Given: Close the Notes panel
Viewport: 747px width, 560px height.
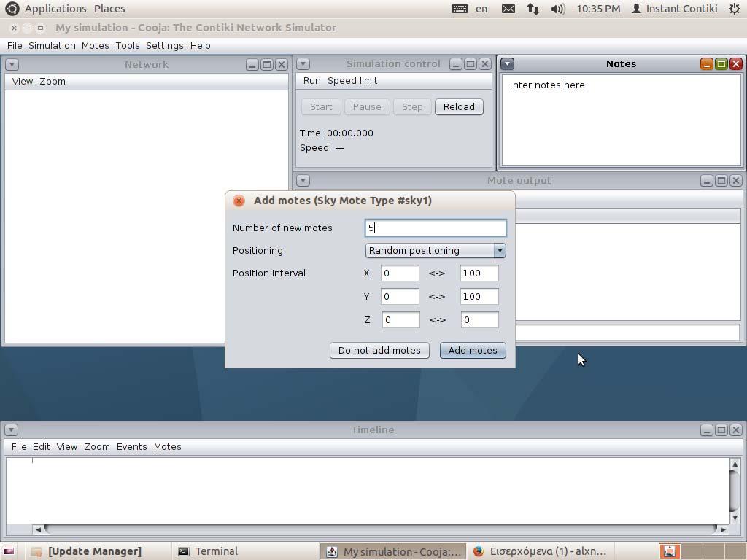Looking at the screenshot, I should click(736, 64).
